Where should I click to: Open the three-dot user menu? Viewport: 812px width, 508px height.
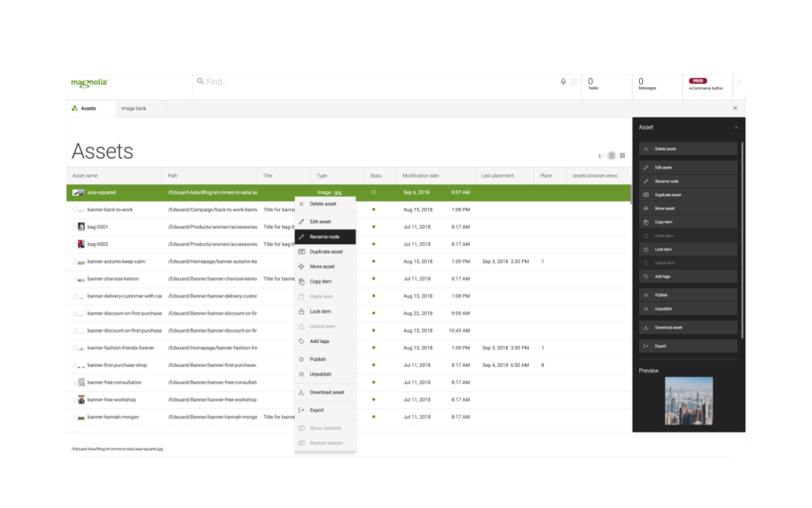coord(739,82)
